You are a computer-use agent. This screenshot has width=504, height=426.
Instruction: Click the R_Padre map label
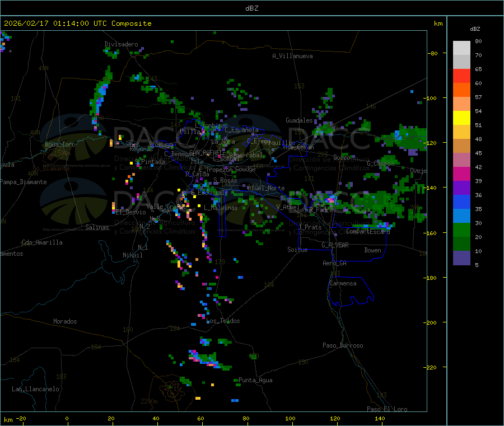pyautogui.click(x=321, y=210)
